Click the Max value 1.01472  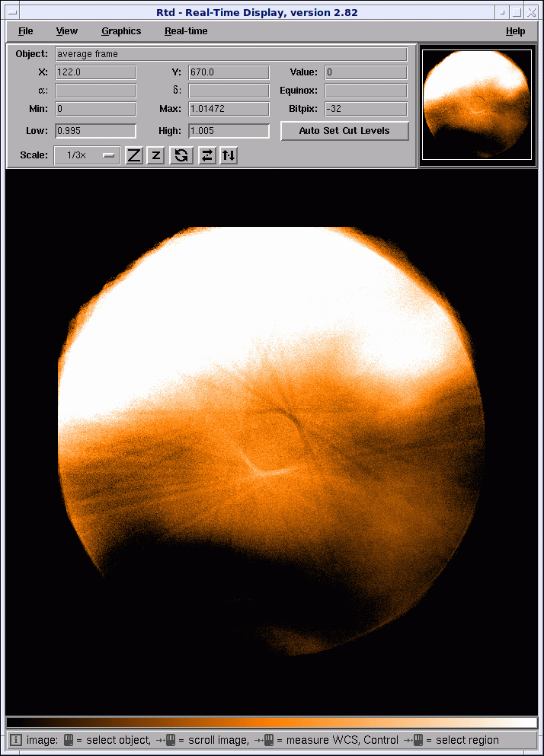coord(229,109)
